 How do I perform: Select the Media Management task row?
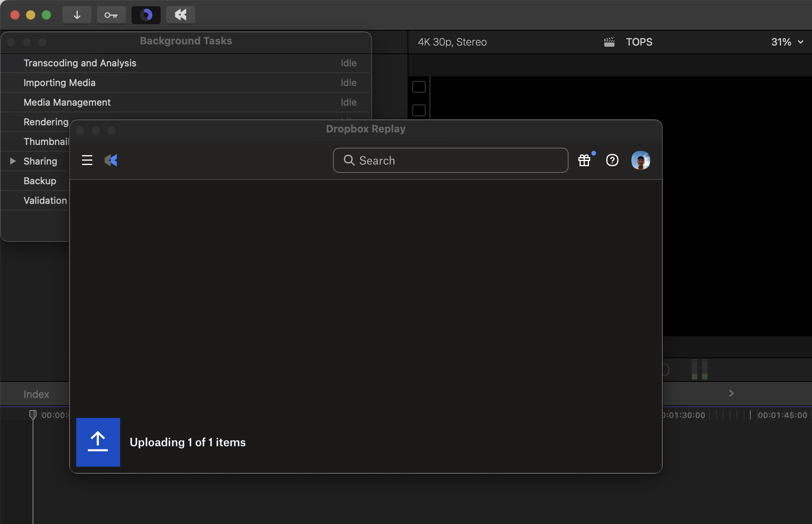(185, 103)
